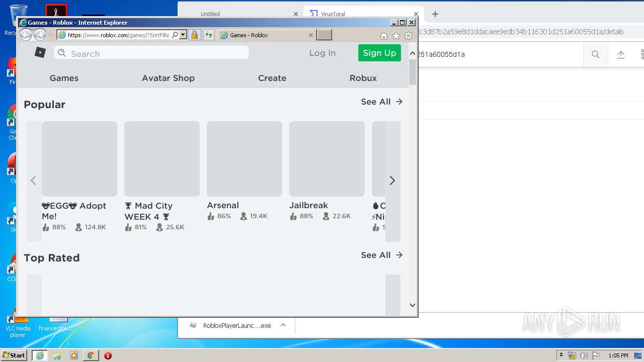Viewport: 644px width, 362px height.
Task: Click the VirusTotal upload icon
Action: (x=621, y=54)
